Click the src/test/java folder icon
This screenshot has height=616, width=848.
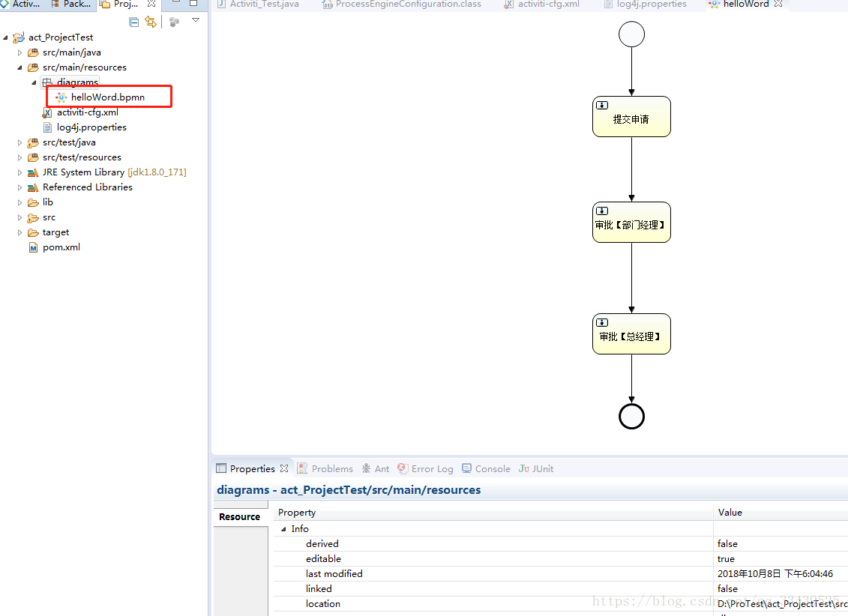click(x=33, y=142)
